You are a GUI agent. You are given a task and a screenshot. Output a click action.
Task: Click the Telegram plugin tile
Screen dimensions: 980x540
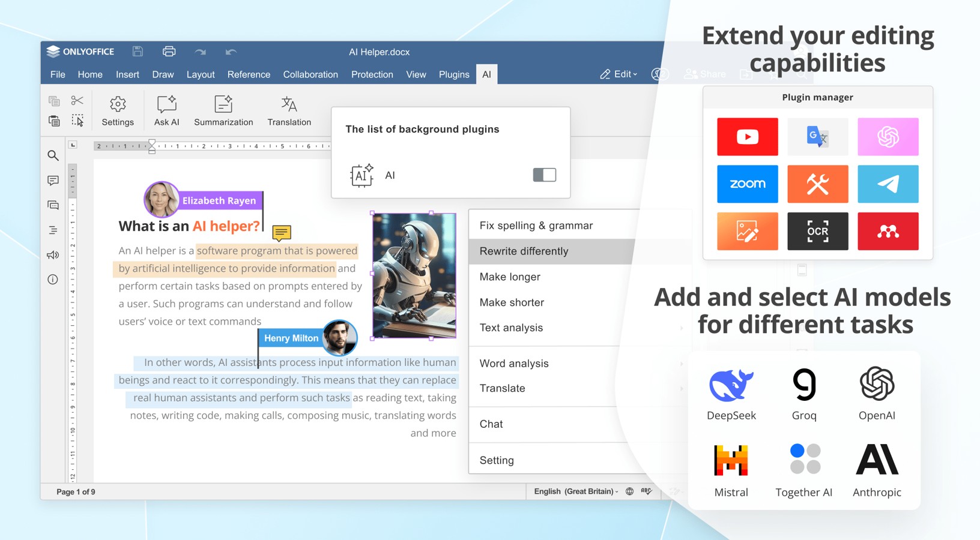click(888, 184)
